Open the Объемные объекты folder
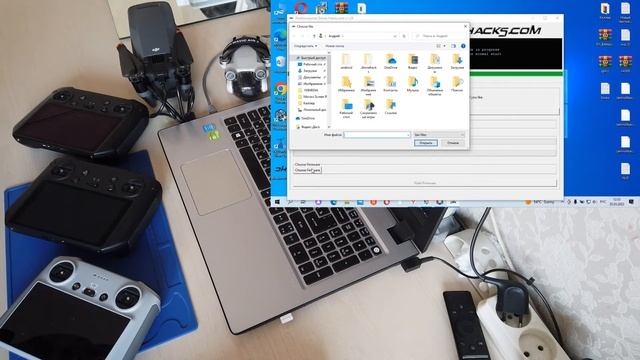 pyautogui.click(x=435, y=85)
